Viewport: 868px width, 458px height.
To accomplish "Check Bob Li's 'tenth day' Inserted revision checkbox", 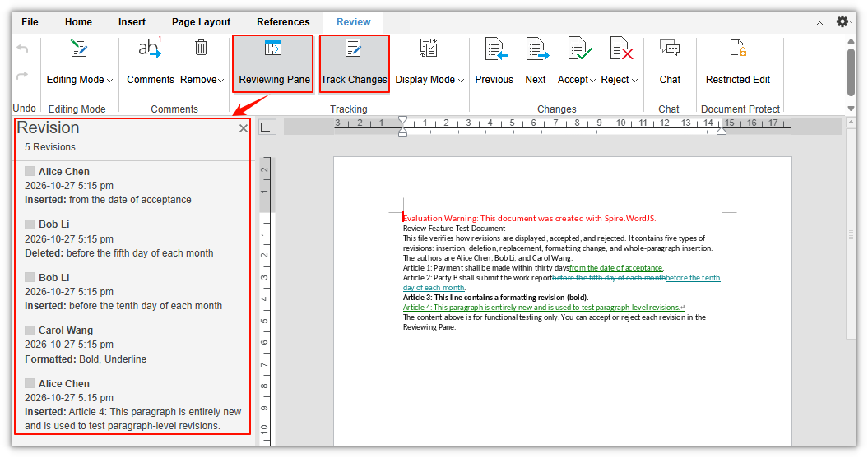I will 30,277.
